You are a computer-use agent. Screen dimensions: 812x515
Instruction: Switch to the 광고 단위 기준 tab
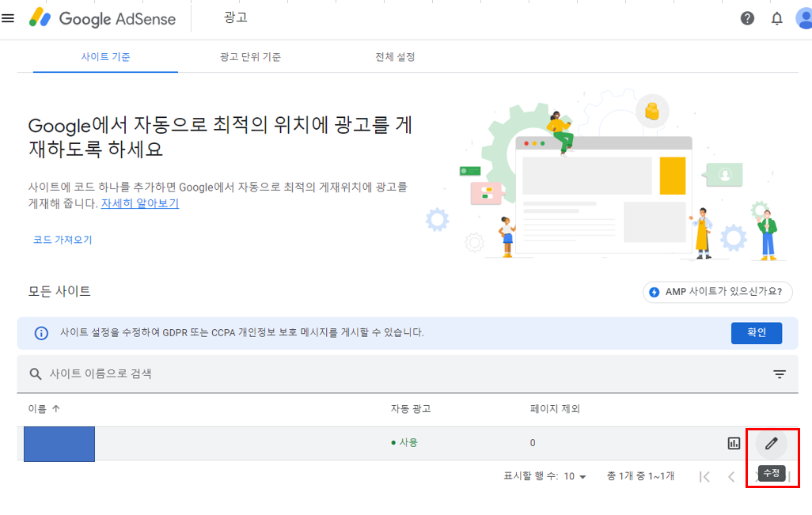tap(250, 57)
